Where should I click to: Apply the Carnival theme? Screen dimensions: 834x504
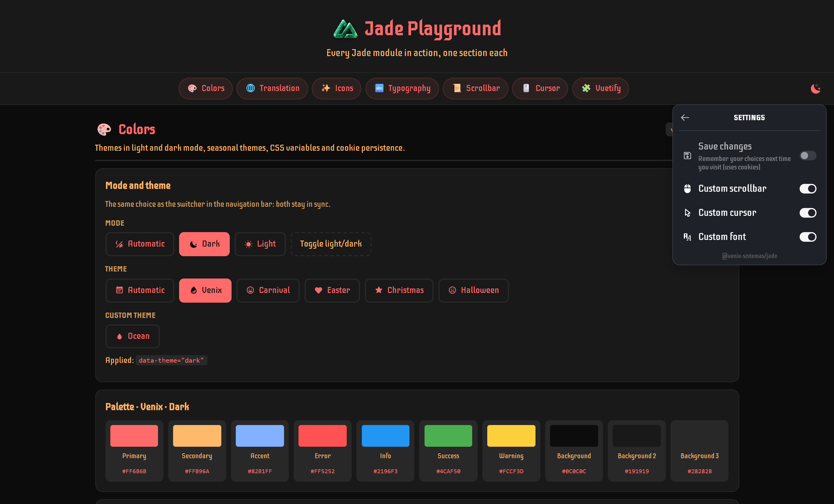tap(268, 290)
